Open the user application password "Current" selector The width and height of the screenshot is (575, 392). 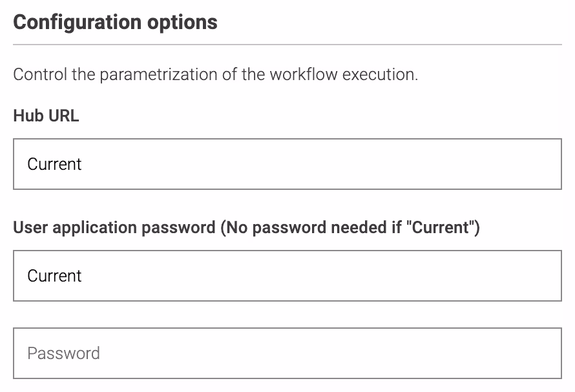pos(287,276)
